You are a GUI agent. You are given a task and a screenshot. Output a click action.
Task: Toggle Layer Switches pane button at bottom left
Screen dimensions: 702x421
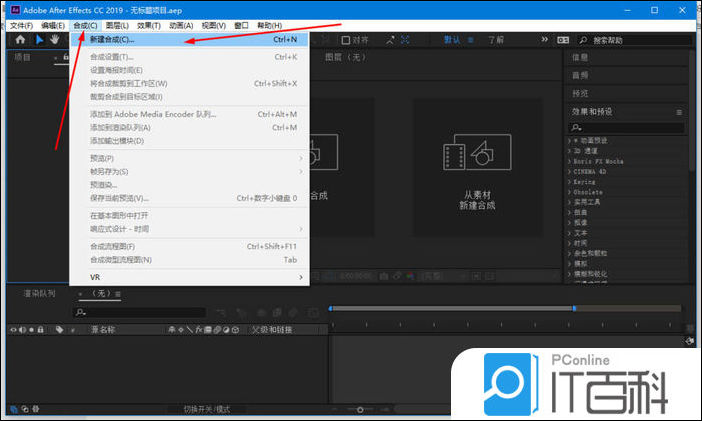(14, 409)
